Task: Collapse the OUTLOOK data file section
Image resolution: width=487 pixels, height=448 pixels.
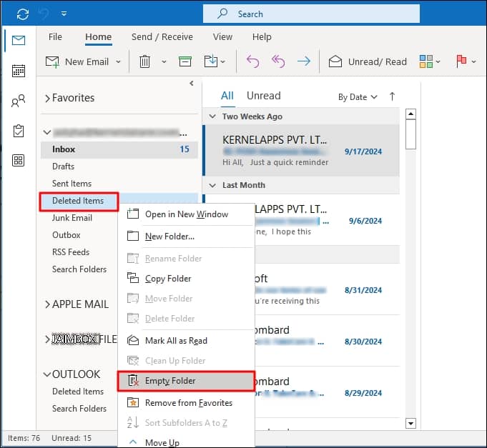Action: (x=47, y=374)
